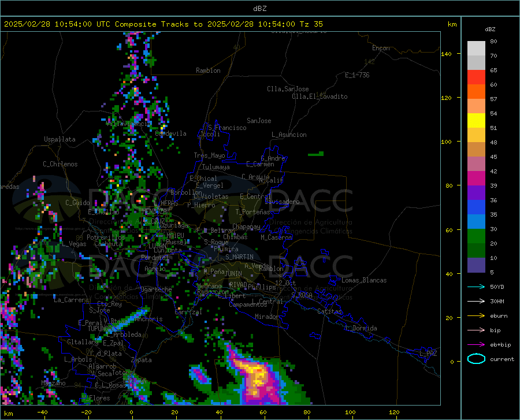Screen dimensions: 520x420
Task: Click the eburn legend label
Action: point(499,316)
